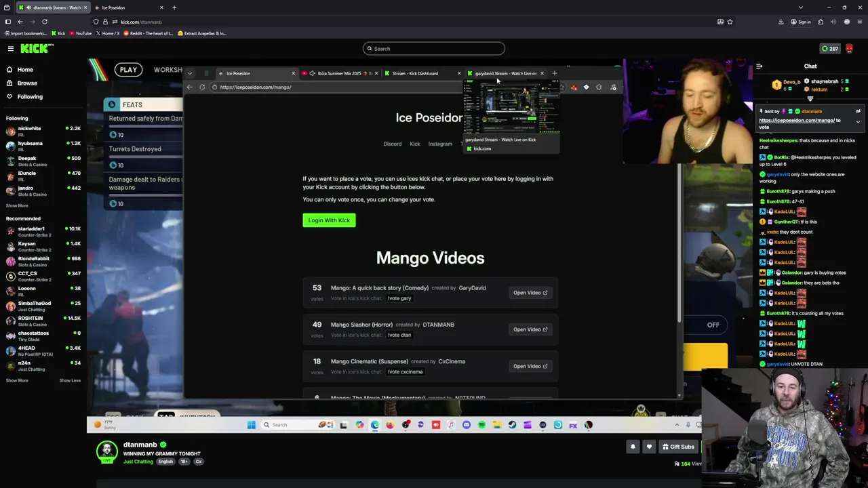Open the Kick bookmark
The height and width of the screenshot is (488, 868).
pos(58,33)
